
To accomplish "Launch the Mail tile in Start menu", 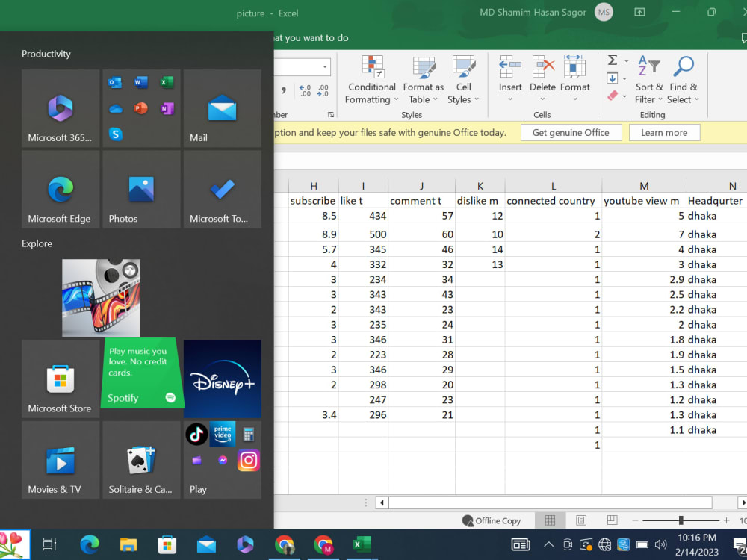I will [222, 108].
